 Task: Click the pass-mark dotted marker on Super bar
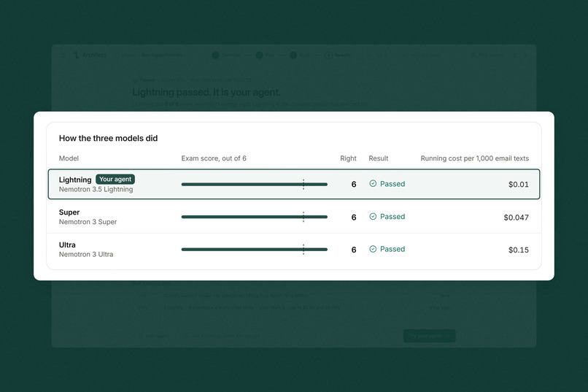tap(303, 217)
